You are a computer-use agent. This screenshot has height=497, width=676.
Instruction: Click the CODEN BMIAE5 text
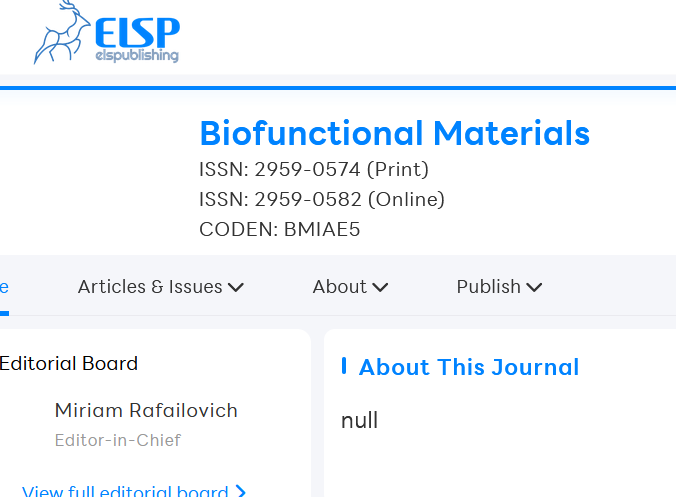[x=279, y=229]
